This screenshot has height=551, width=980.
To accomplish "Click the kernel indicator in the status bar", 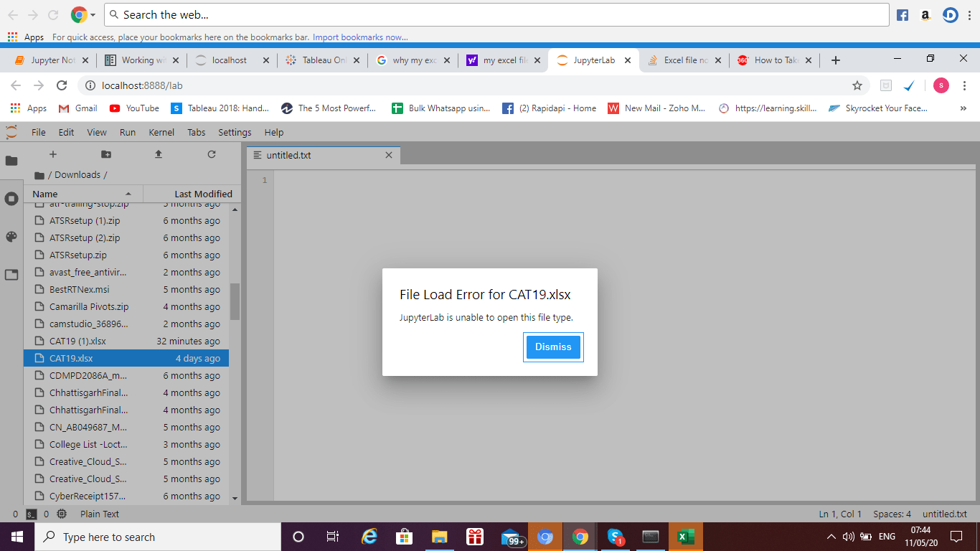I will pyautogui.click(x=61, y=514).
